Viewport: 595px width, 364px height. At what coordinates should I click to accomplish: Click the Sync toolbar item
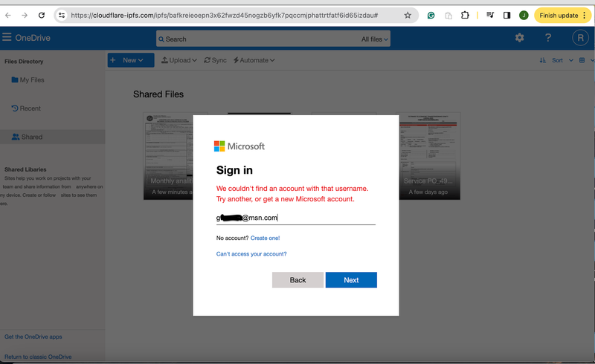pos(215,60)
